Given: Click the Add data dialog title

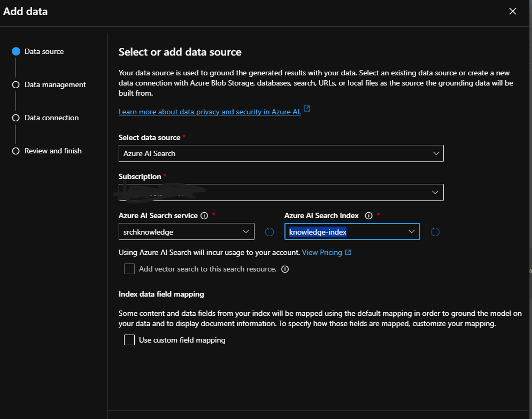Looking at the screenshot, I should pos(26,11).
